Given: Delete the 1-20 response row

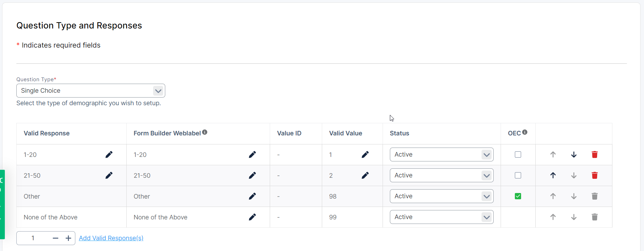Looking at the screenshot, I should pos(594,154).
